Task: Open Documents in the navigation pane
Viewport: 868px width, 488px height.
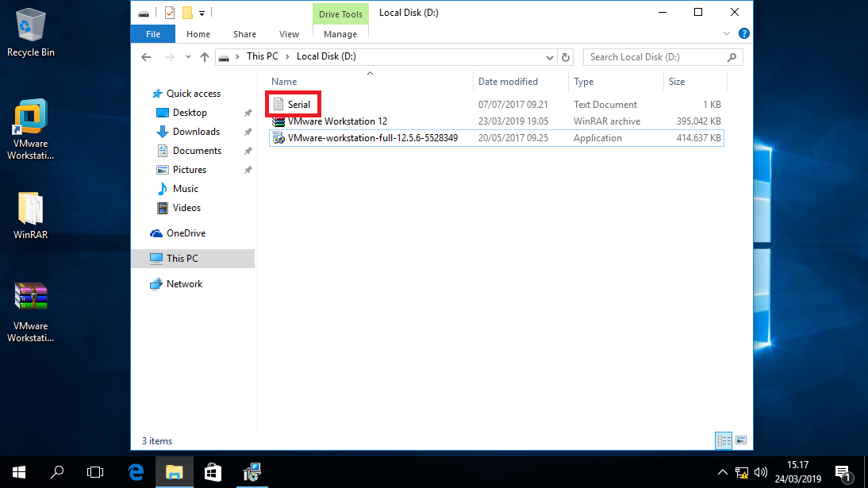Action: point(197,151)
